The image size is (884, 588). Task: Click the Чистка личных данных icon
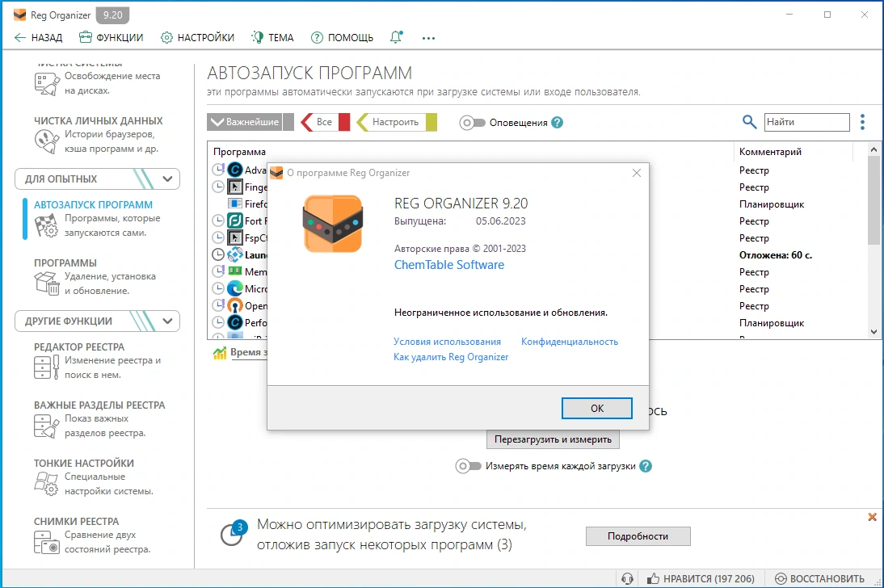click(46, 141)
